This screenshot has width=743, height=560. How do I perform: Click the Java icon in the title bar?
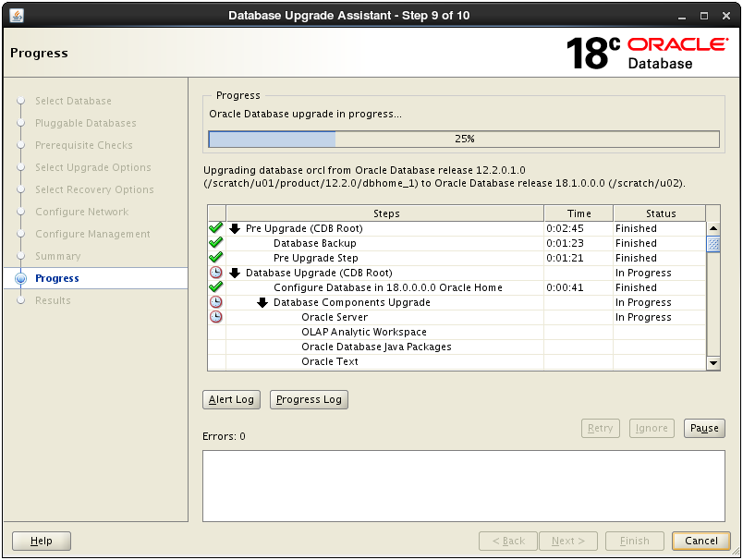click(17, 16)
